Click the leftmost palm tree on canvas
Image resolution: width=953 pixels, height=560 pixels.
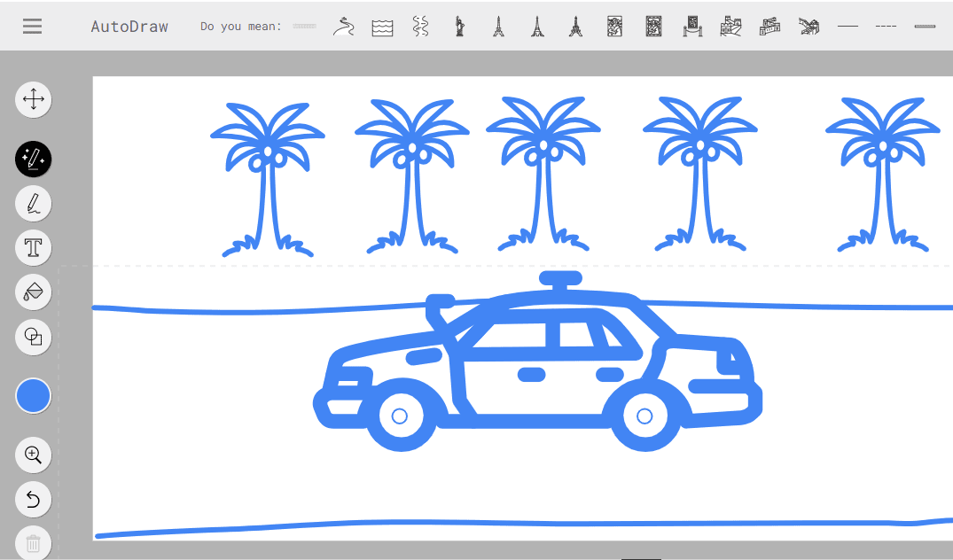(266, 177)
